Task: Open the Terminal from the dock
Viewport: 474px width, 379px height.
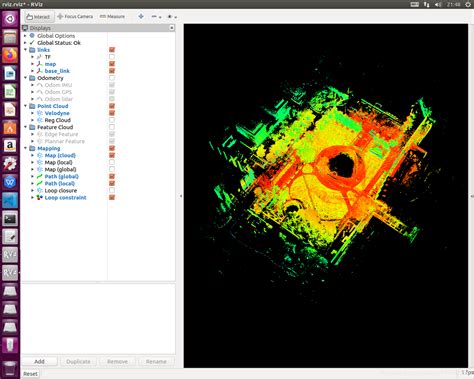Action: pos(10,219)
